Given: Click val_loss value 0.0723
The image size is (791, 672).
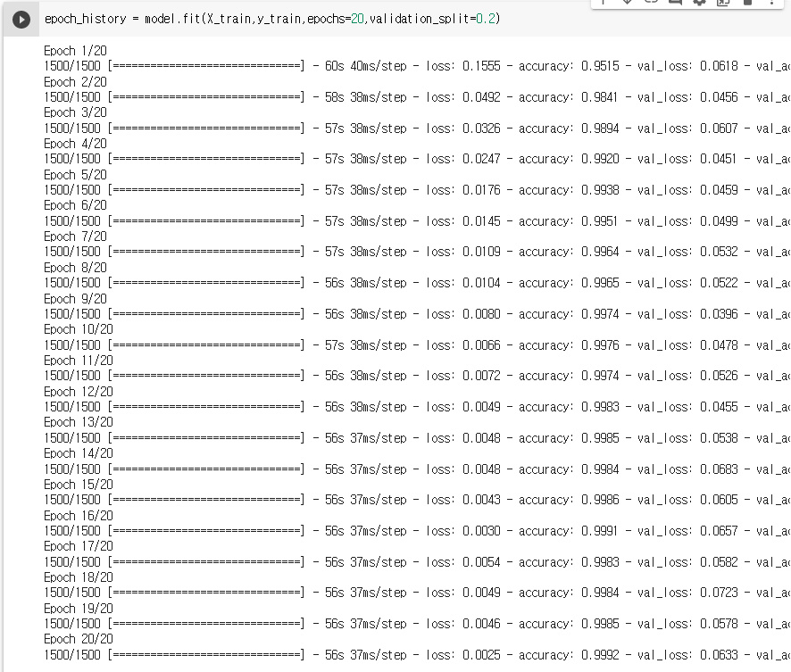Looking at the screenshot, I should pyautogui.click(x=719, y=593).
